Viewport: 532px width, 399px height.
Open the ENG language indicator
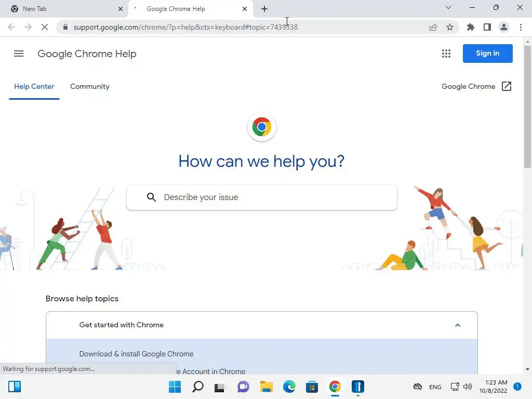click(435, 387)
